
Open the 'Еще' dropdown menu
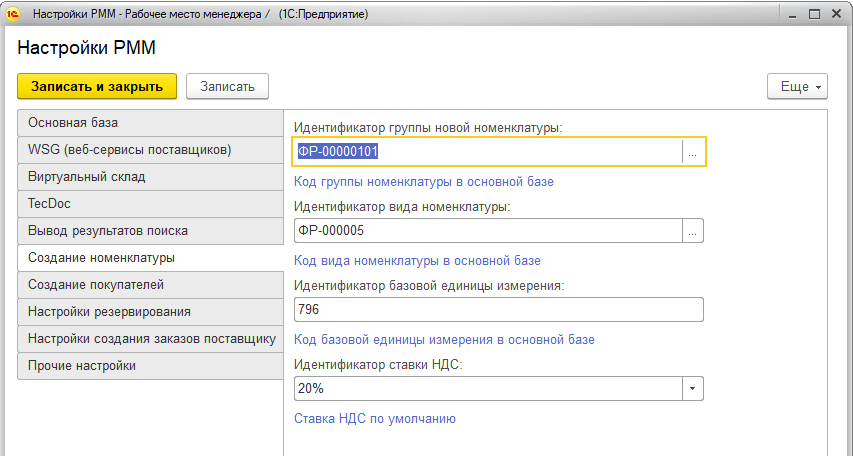click(797, 87)
